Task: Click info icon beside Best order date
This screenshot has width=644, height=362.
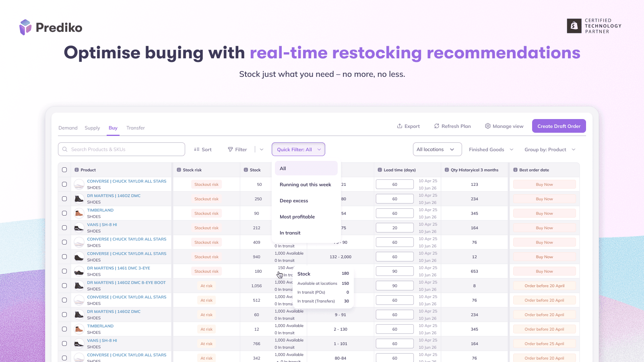Action: click(516, 170)
